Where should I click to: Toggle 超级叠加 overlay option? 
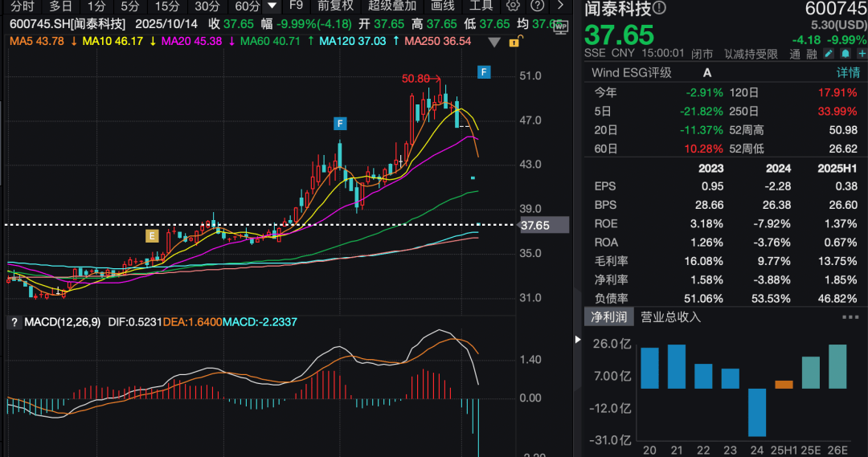(393, 6)
